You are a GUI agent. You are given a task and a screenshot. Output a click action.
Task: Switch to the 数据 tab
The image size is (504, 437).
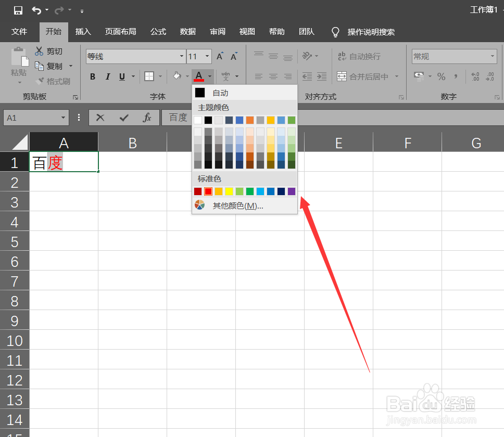188,31
